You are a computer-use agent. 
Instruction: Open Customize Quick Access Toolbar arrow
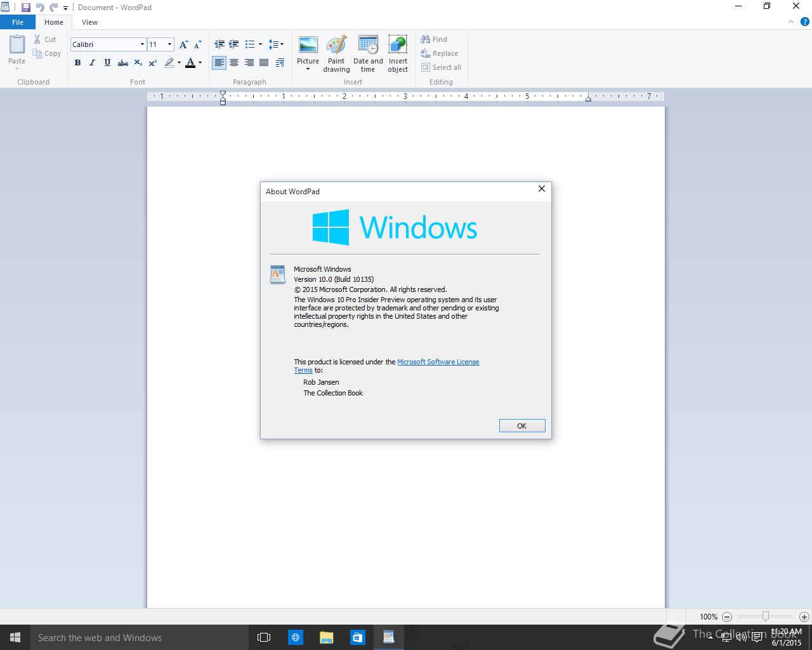point(65,8)
